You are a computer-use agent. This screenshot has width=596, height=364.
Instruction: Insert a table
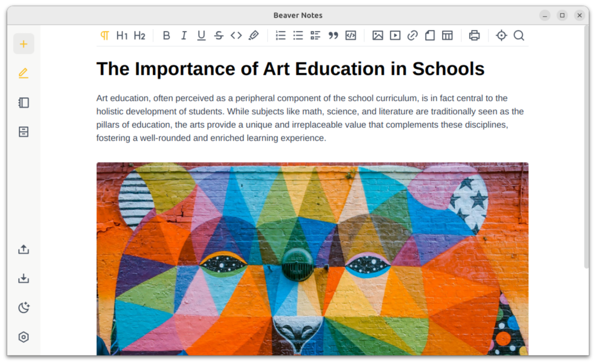point(447,35)
